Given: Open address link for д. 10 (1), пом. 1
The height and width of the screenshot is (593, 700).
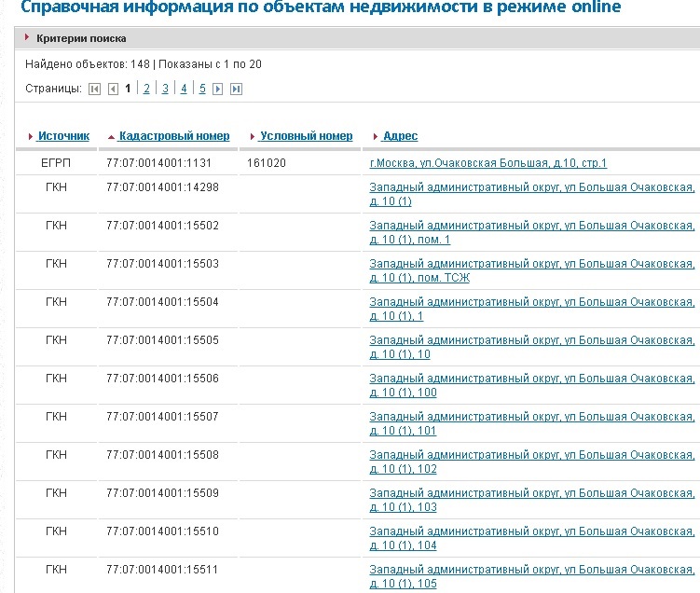Looking at the screenshot, I should click(x=531, y=233).
